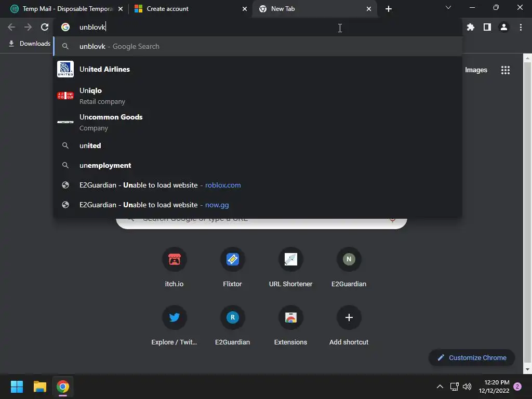Open the Extensions shortcut tile
The height and width of the screenshot is (399, 532).
pyautogui.click(x=291, y=326)
